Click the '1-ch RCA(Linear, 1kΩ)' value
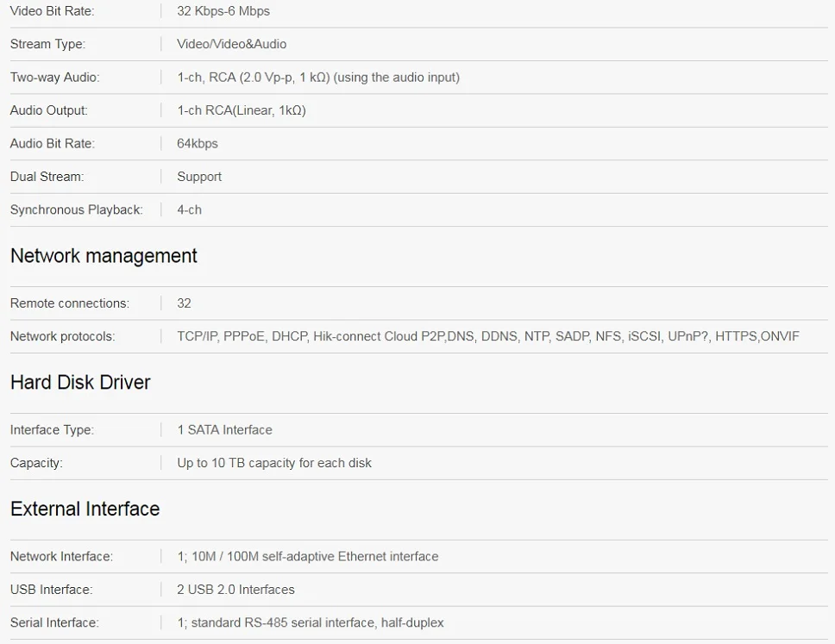835x644 pixels. 242,110
